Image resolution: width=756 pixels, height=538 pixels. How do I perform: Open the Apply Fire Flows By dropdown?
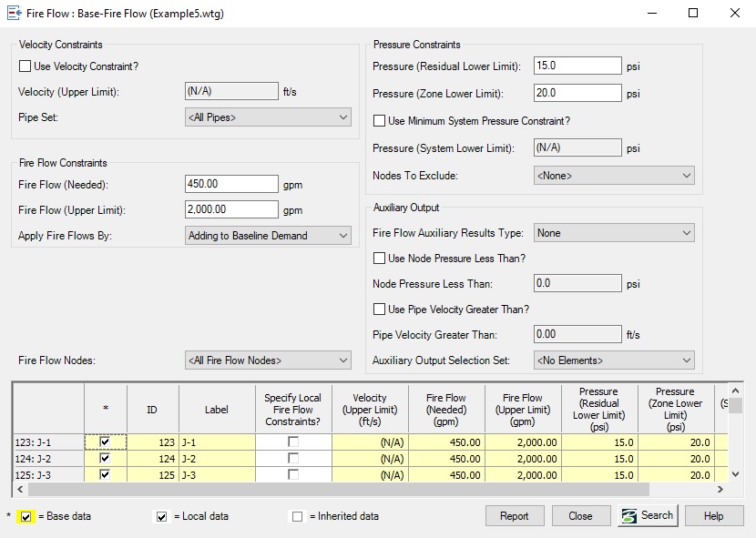pyautogui.click(x=344, y=235)
